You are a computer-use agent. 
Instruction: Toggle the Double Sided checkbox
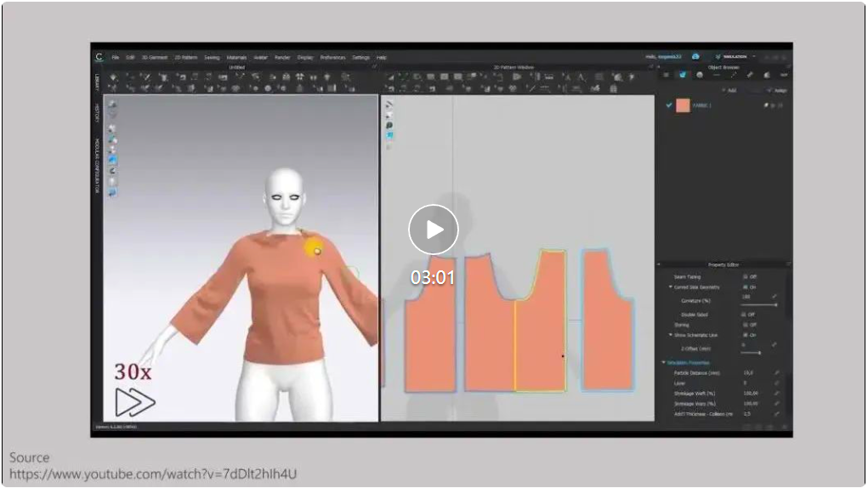[x=744, y=315]
